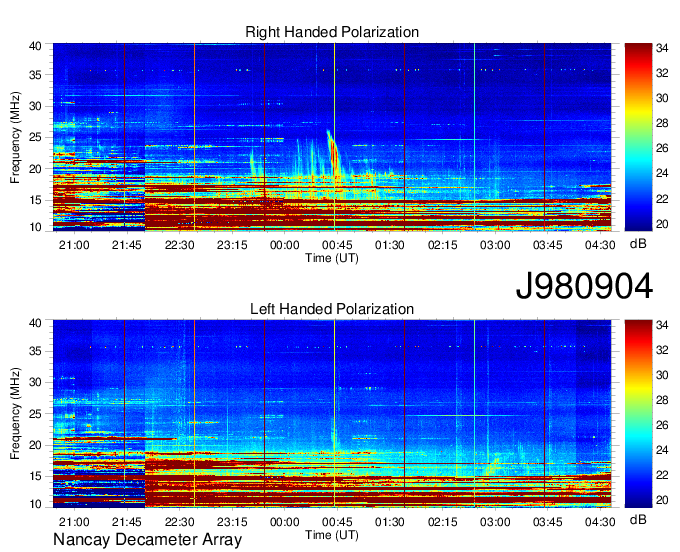Click the J980904 observation label
Image resolution: width=680 pixels, height=552 pixels.
[584, 286]
